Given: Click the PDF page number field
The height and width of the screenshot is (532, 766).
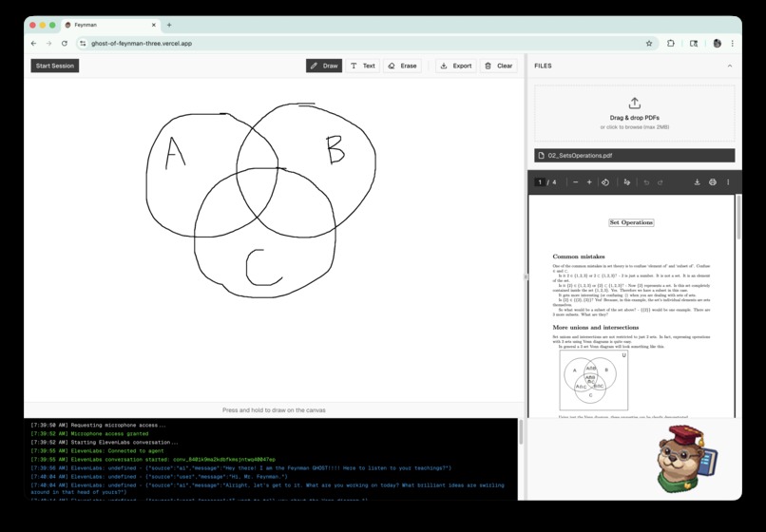Looking at the screenshot, I should 540,182.
